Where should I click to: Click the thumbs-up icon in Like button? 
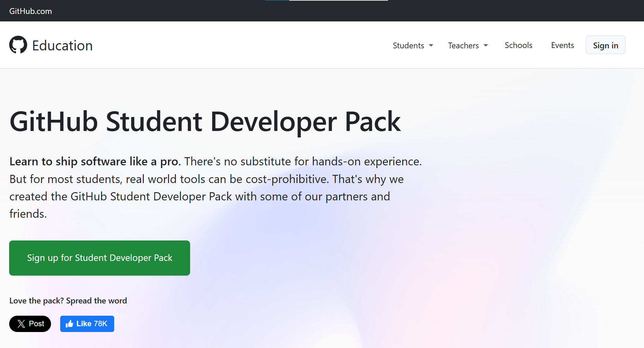click(69, 324)
